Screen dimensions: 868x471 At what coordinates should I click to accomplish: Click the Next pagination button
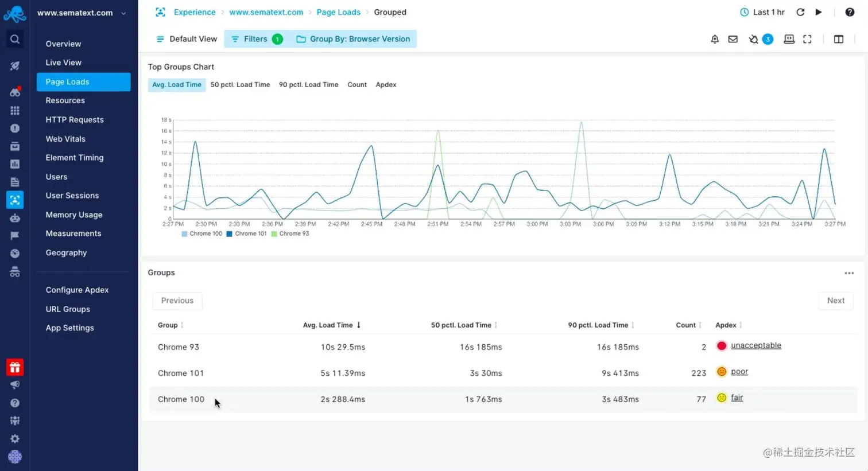(x=836, y=301)
